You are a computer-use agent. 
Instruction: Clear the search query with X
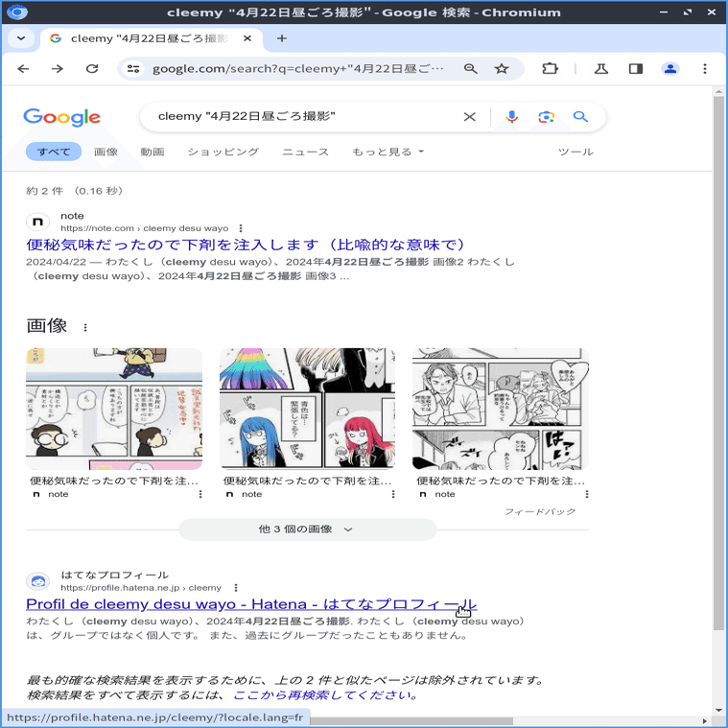tap(470, 117)
